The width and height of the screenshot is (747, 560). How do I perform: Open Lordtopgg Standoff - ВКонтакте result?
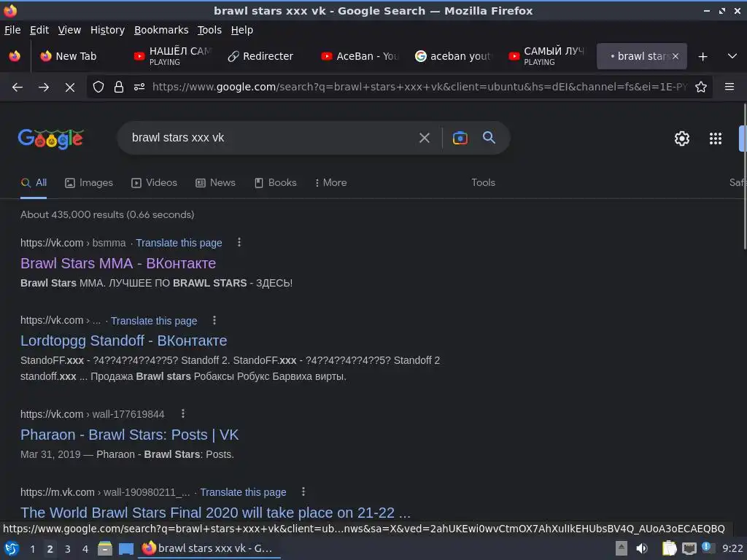coord(124,341)
